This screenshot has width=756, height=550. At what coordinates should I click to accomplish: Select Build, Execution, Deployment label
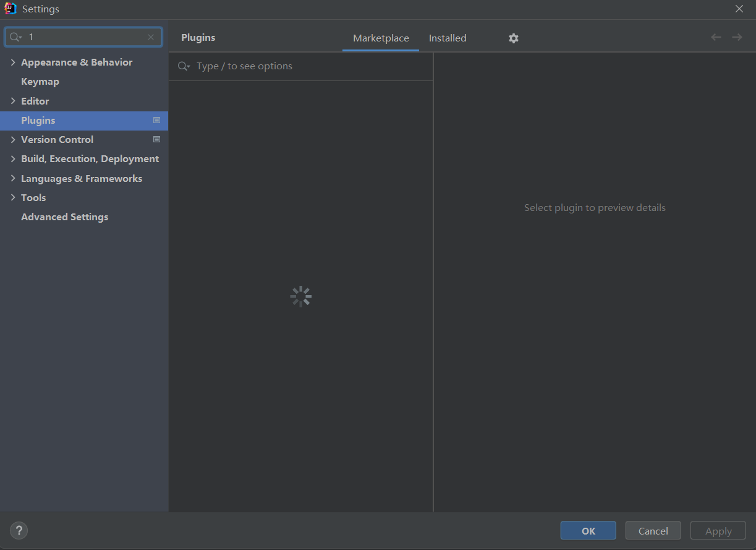(x=90, y=159)
